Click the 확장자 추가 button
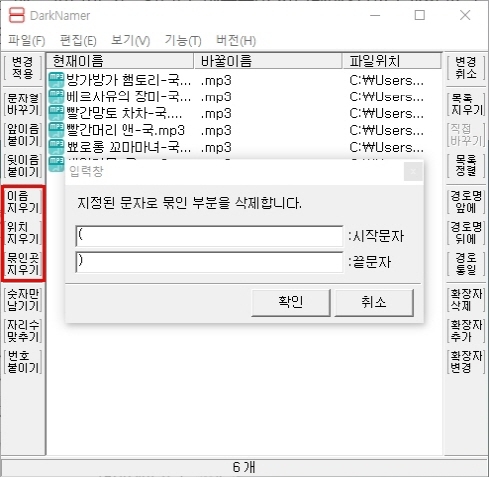 [466, 331]
